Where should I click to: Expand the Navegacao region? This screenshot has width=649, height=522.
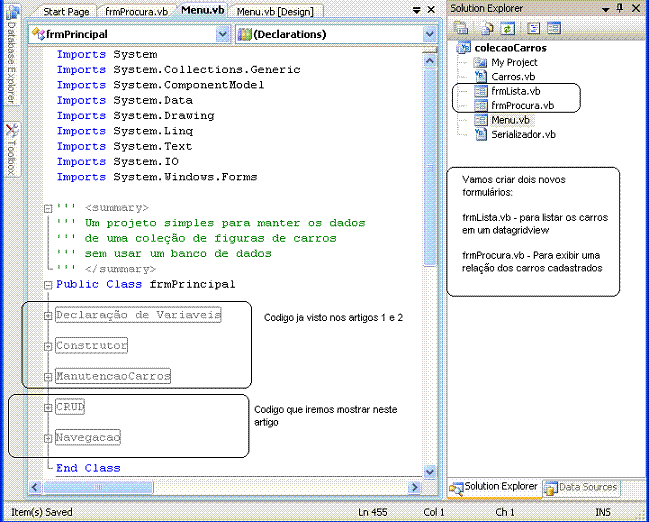click(x=48, y=438)
